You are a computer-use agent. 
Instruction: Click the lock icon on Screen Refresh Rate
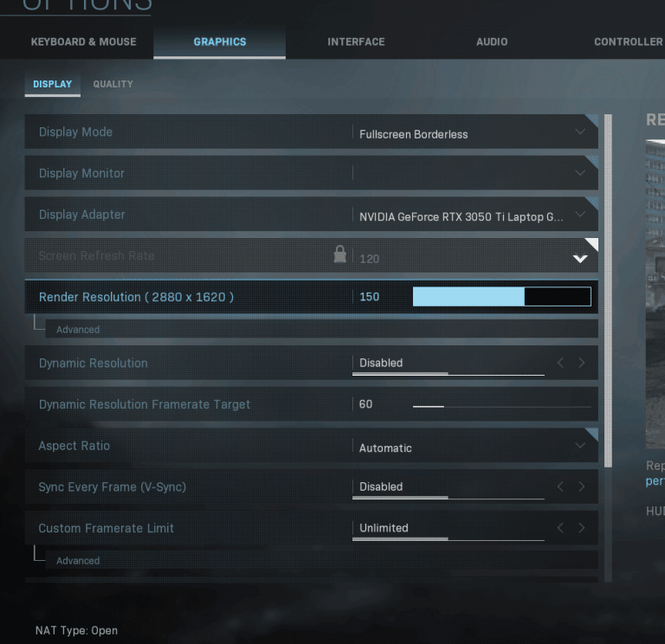click(x=340, y=254)
